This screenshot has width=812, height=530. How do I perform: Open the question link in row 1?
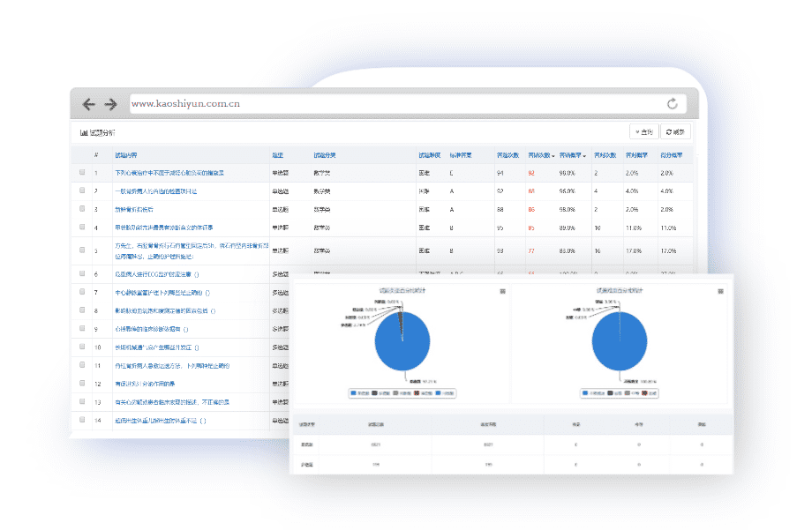pyautogui.click(x=169, y=173)
